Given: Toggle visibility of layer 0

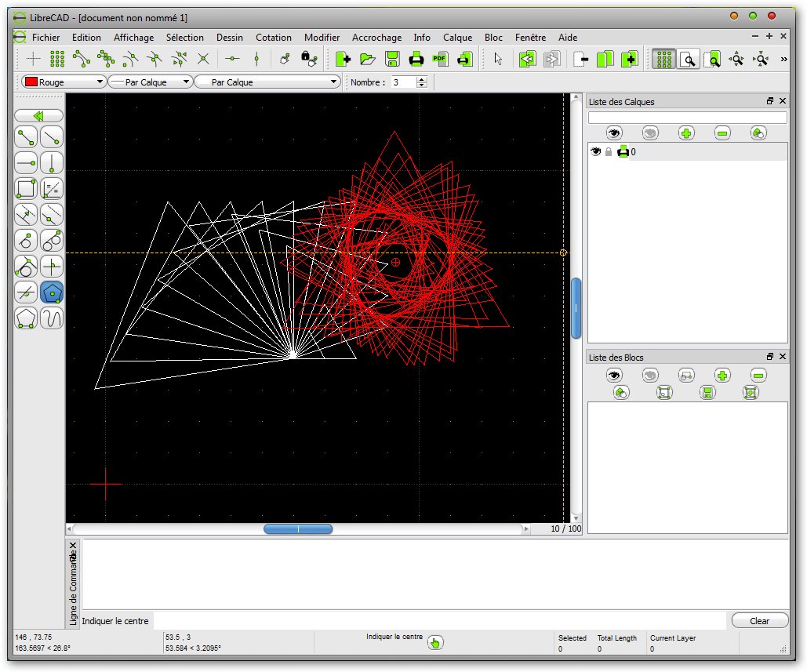Looking at the screenshot, I should [595, 152].
